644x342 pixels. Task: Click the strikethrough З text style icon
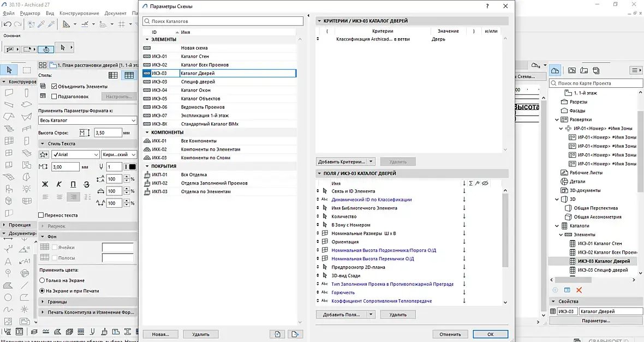pyautogui.click(x=87, y=185)
